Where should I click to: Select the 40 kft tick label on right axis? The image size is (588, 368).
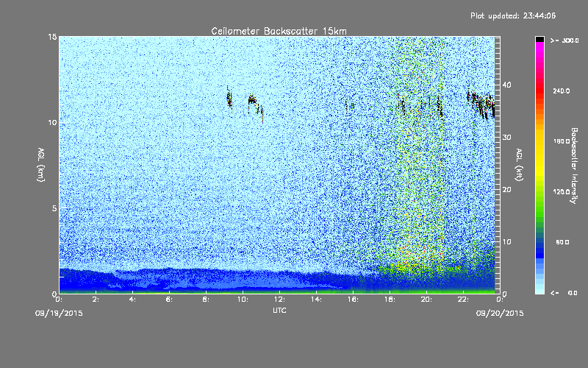[506, 85]
